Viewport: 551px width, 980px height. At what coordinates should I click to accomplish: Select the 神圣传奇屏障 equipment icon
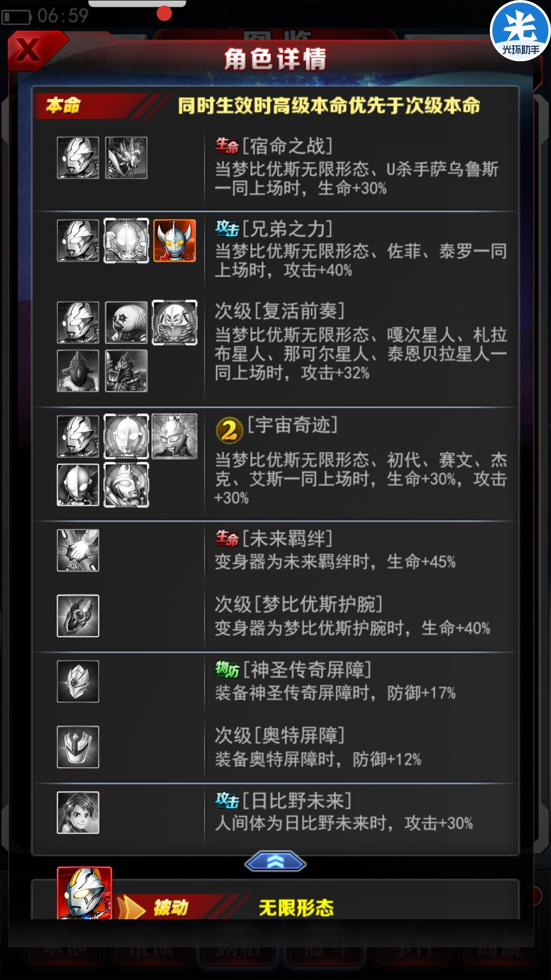point(78,681)
